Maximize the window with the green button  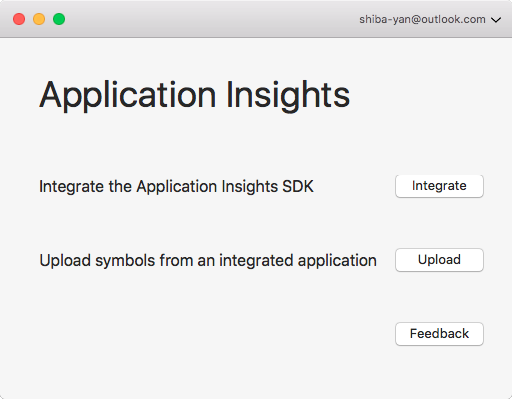pos(59,19)
